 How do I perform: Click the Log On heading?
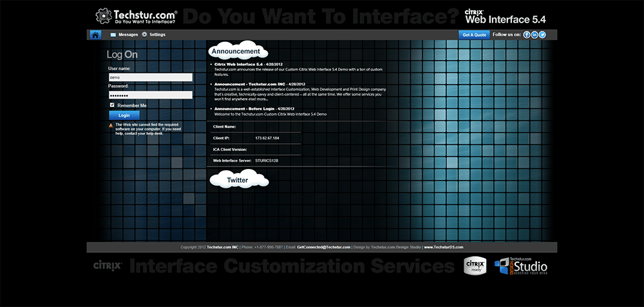(x=122, y=55)
